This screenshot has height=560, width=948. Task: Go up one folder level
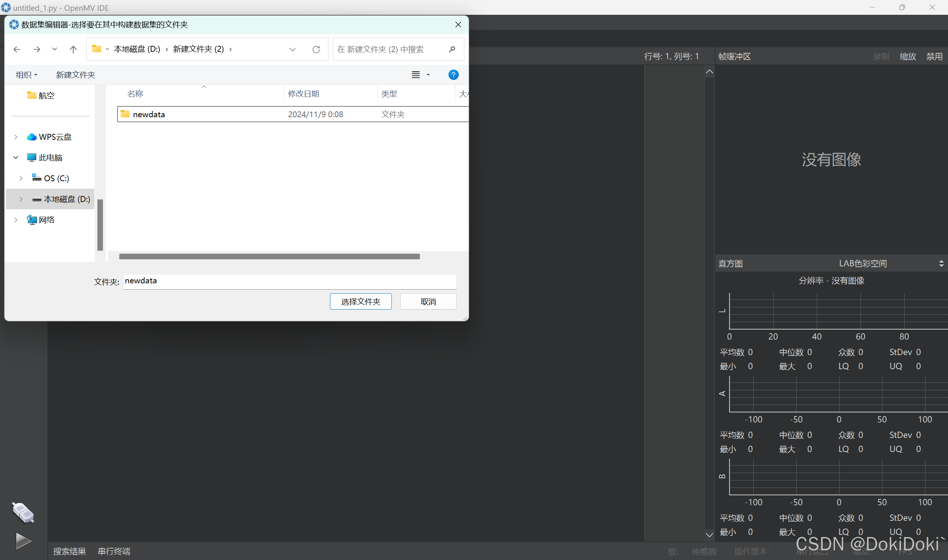pyautogui.click(x=73, y=50)
